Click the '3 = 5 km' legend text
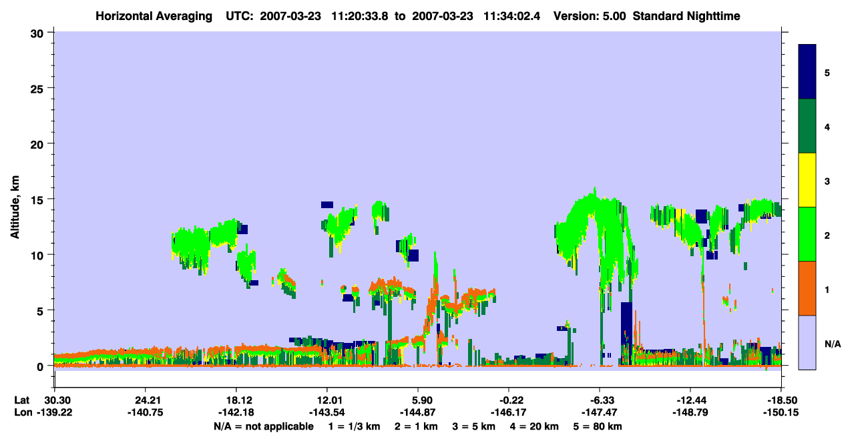This screenshot has height=445, width=868. [474, 426]
